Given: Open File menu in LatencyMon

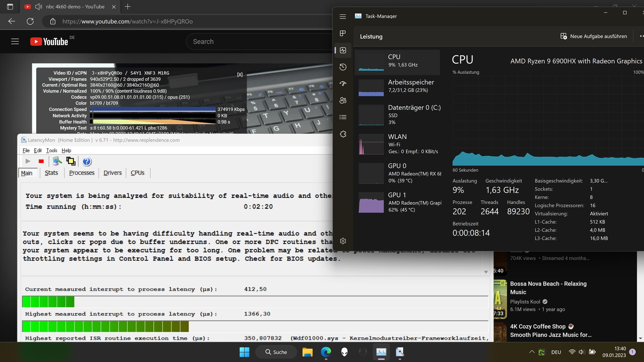Looking at the screenshot, I should [26, 150].
